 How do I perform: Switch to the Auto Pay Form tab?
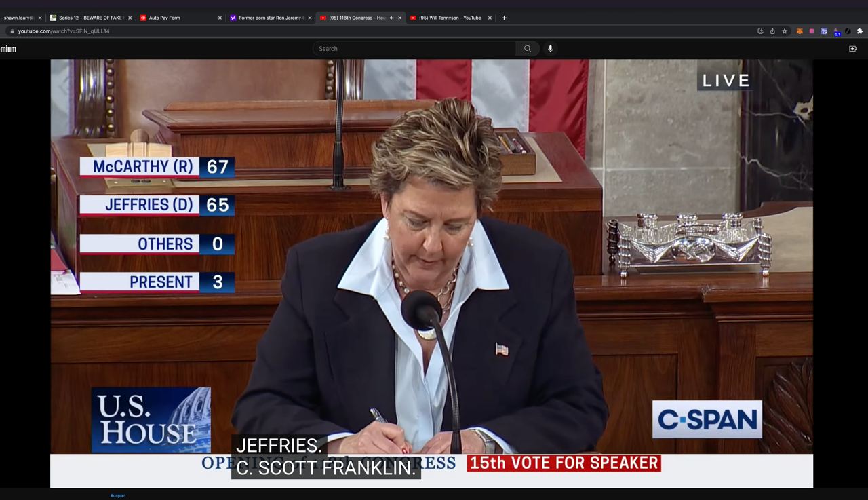click(180, 18)
